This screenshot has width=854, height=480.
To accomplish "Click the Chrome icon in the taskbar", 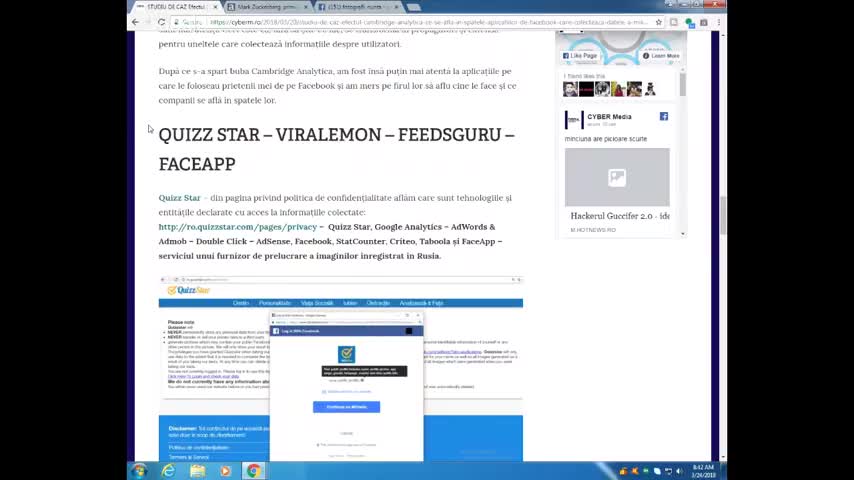I will pos(253,471).
